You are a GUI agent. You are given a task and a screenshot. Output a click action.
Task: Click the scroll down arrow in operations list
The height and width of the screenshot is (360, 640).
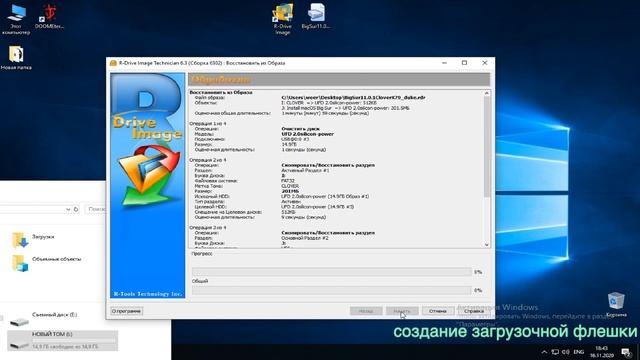coord(487,244)
